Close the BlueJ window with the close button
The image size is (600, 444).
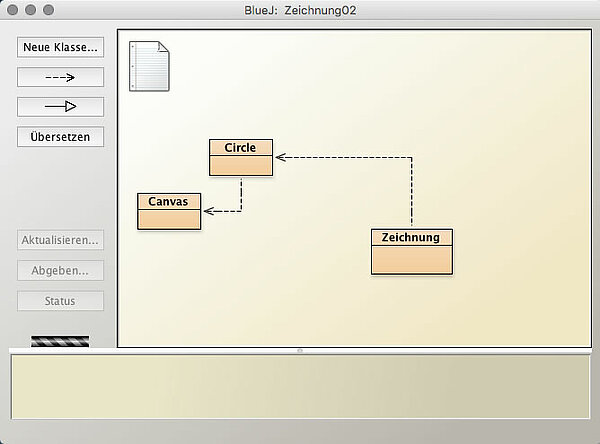(x=13, y=10)
